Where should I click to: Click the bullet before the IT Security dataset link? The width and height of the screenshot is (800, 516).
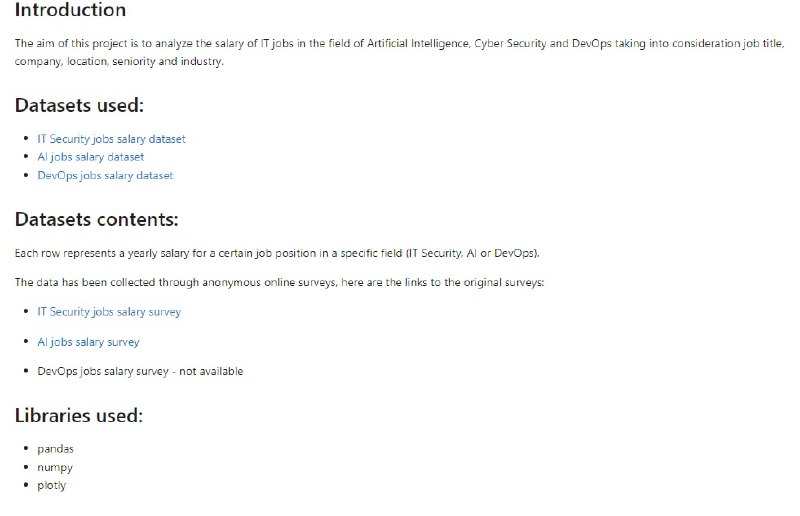(26, 139)
